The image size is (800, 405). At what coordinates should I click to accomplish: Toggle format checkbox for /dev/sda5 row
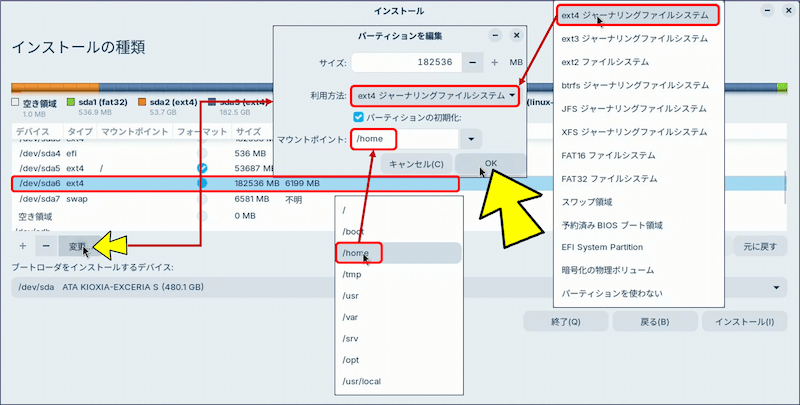pyautogui.click(x=203, y=168)
